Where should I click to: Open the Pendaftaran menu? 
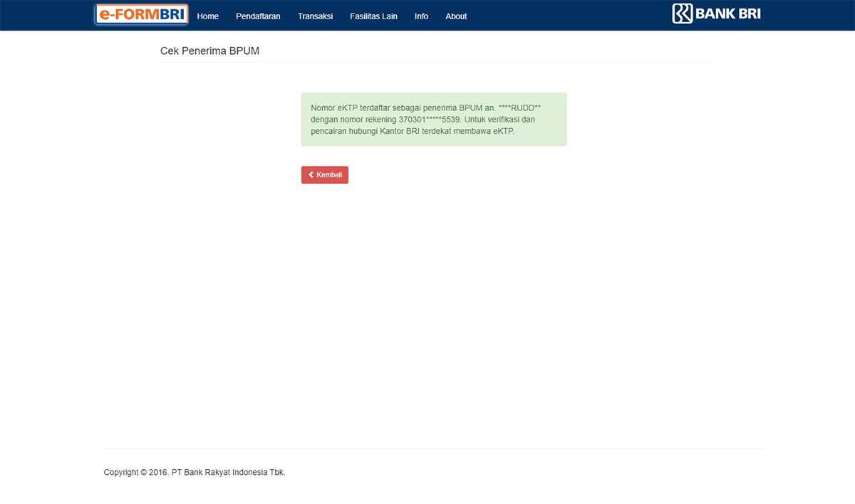[258, 16]
